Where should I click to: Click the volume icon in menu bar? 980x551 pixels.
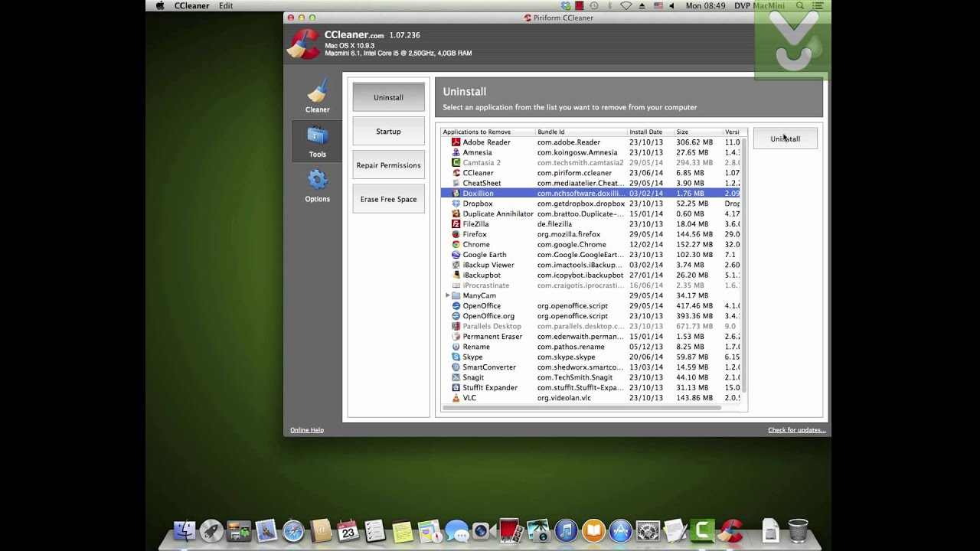click(671, 5)
